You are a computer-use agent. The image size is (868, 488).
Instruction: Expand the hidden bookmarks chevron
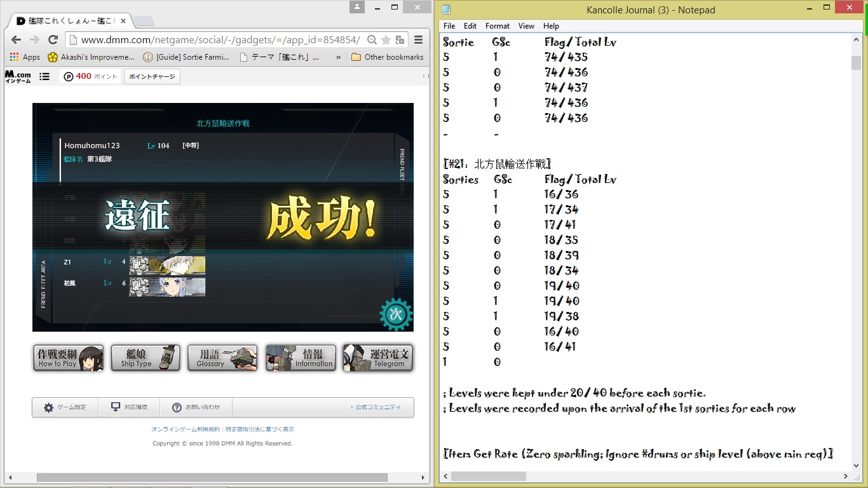tap(338, 57)
